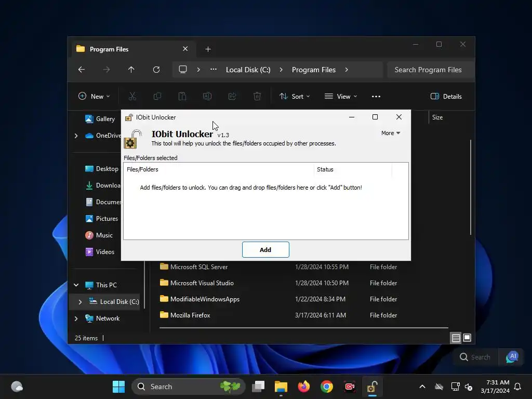Add a new Explorer tab
Image resolution: width=532 pixels, height=399 pixels.
(208, 49)
